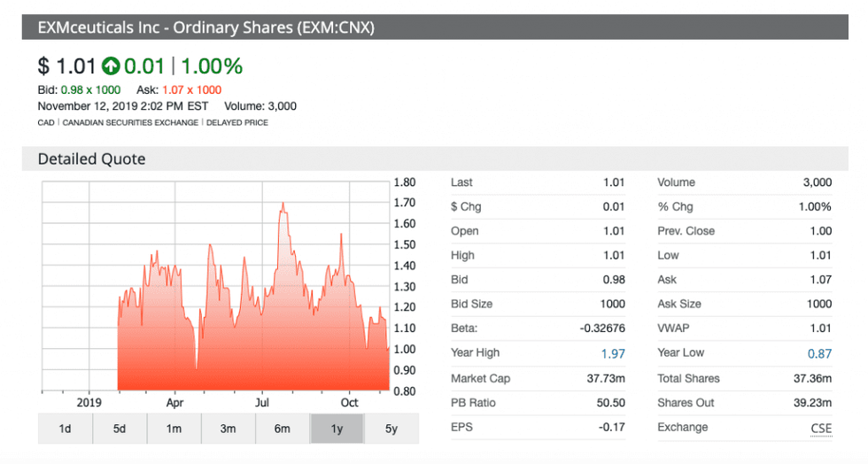Screen dimensions: 868x464
Task: Choose the 6m chart period
Action: 282,429
